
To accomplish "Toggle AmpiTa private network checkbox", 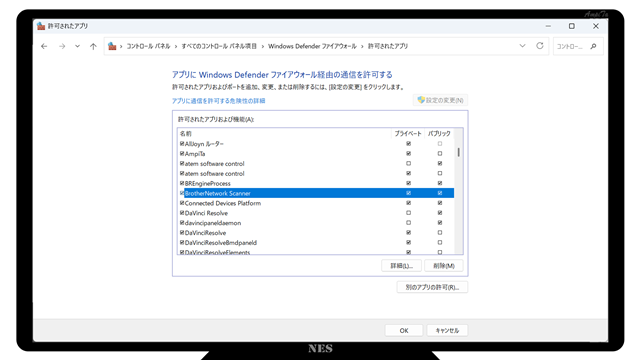I will click(409, 153).
